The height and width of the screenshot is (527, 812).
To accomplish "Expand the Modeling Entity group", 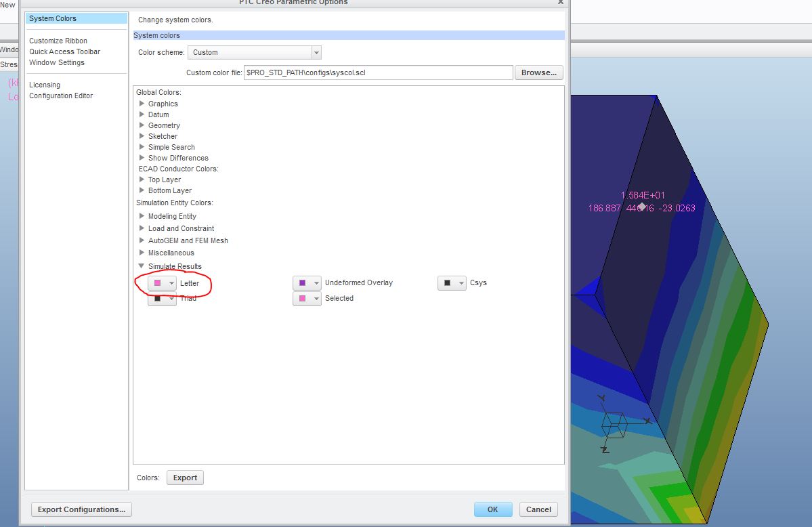I will (x=142, y=216).
